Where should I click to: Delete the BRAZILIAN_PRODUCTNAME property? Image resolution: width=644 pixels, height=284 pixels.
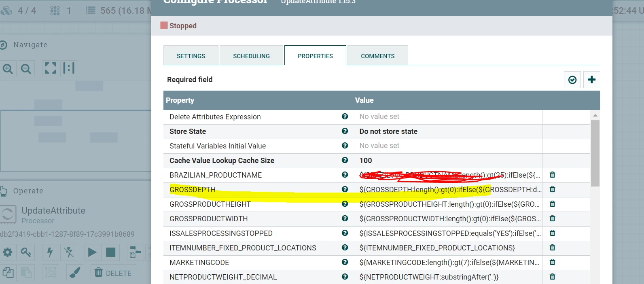tap(552, 175)
